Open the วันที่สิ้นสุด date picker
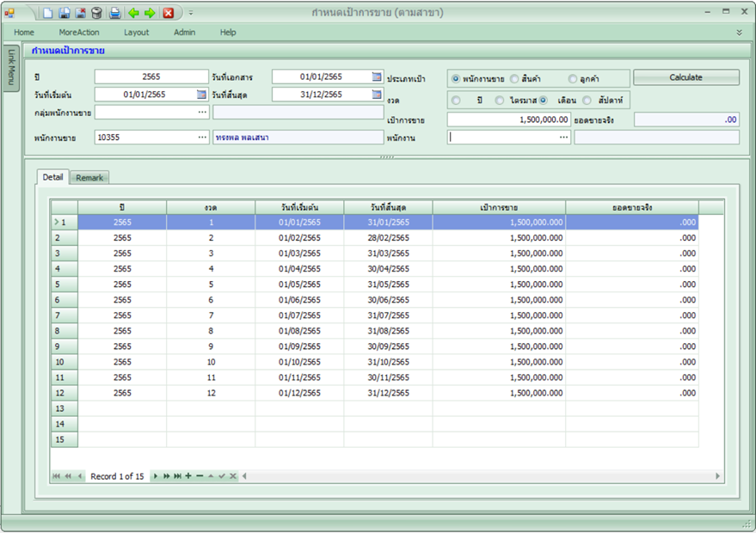756x533 pixels. (x=377, y=95)
